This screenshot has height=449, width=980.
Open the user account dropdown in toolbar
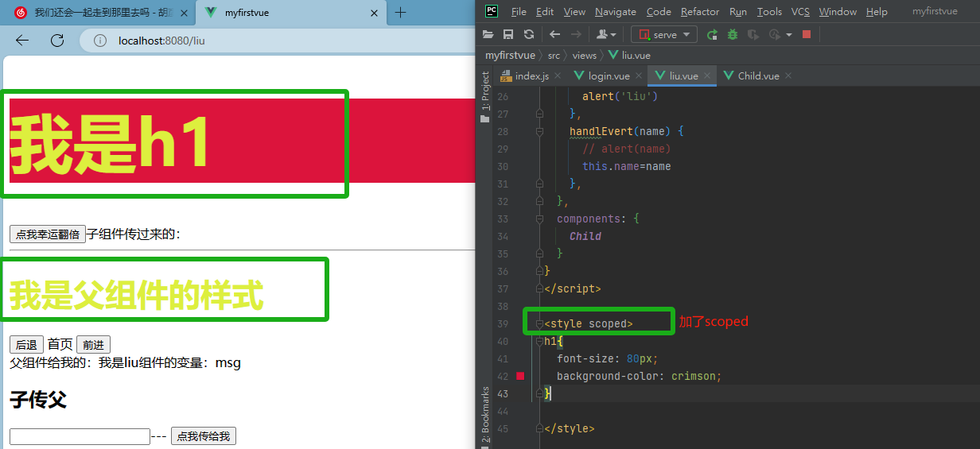coord(607,34)
